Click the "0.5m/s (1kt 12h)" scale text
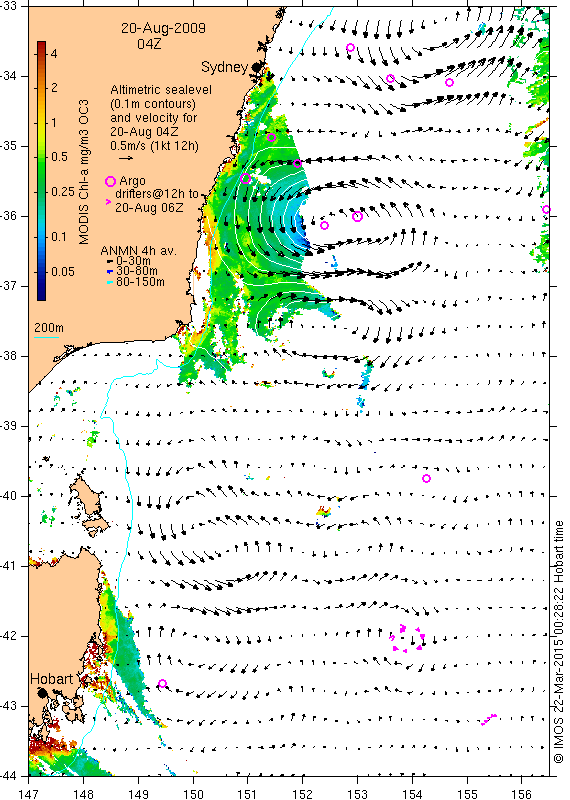The width and height of the screenshot is (570, 800). click(155, 145)
